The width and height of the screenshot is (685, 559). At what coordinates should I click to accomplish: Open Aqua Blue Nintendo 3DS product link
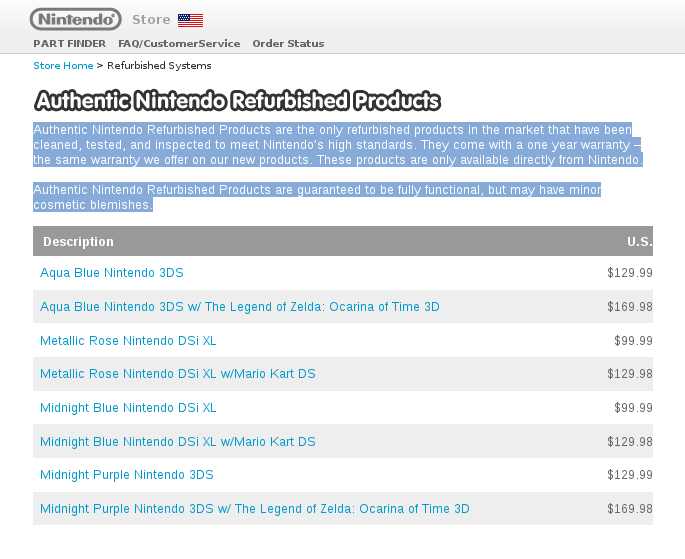112,273
